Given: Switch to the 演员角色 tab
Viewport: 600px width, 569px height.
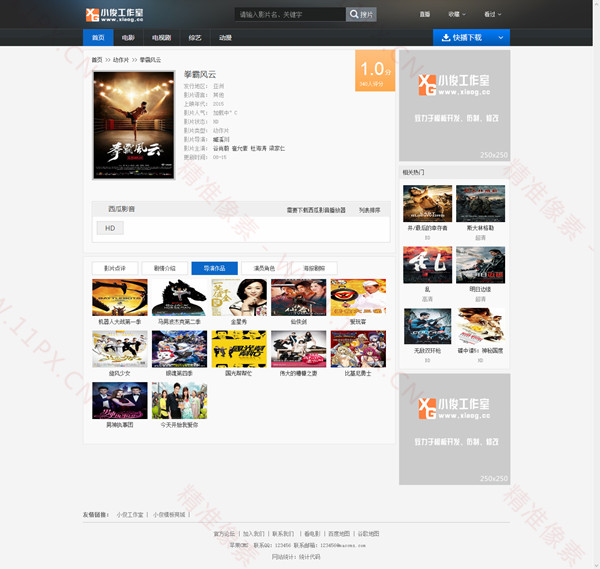Looking at the screenshot, I should [265, 268].
